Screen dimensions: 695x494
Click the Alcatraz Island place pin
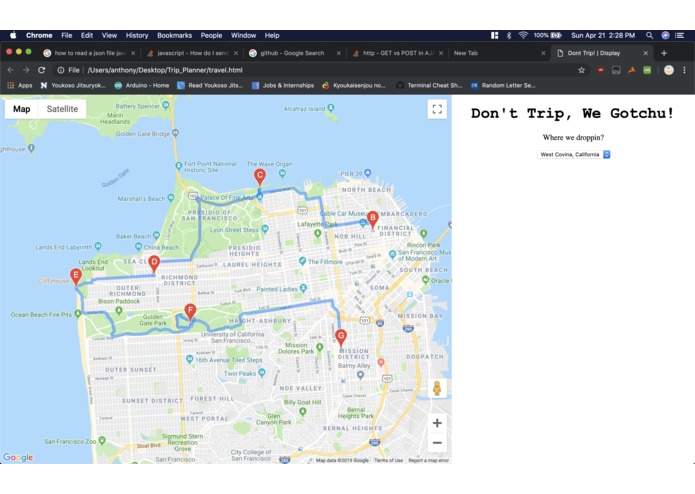pos(331,108)
